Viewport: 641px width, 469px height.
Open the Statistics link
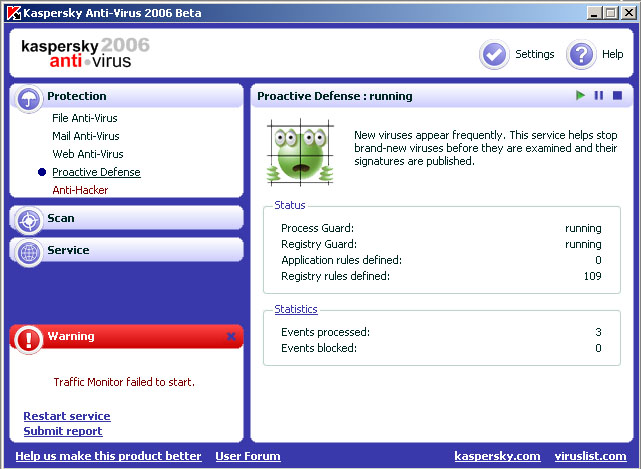click(296, 309)
